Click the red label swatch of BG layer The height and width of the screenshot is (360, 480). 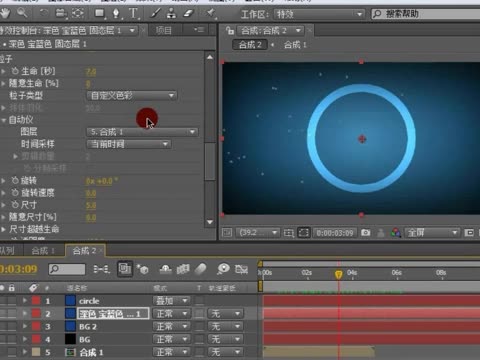point(36,339)
